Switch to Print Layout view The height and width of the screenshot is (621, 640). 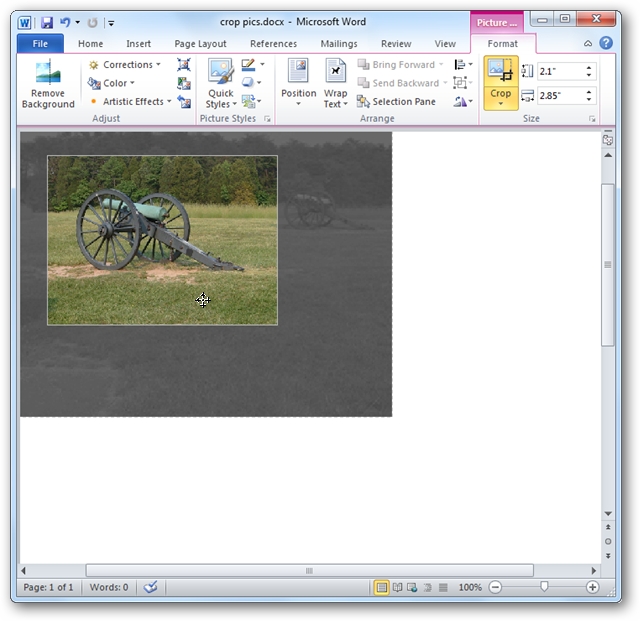point(381,588)
